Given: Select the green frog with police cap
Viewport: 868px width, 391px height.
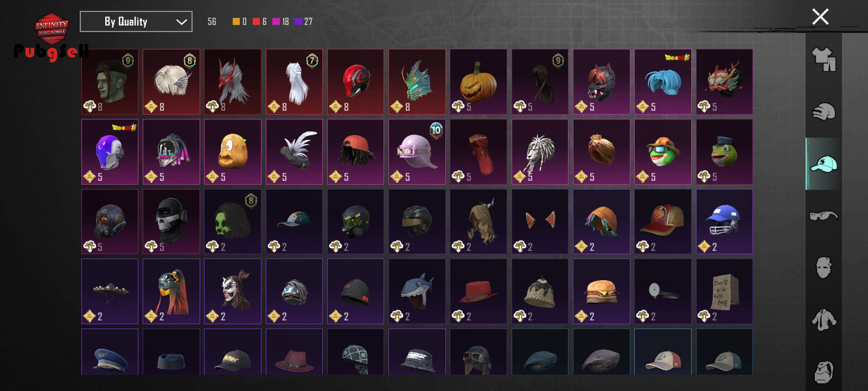Looking at the screenshot, I should [724, 152].
